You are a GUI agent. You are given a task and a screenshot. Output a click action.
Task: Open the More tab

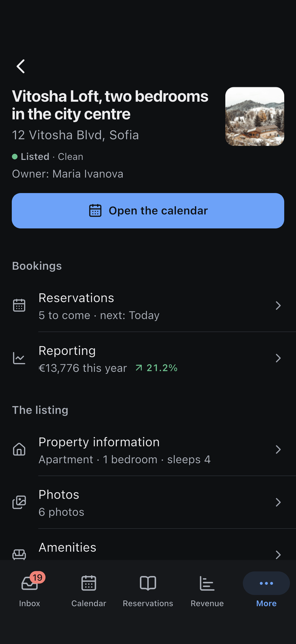point(267,590)
